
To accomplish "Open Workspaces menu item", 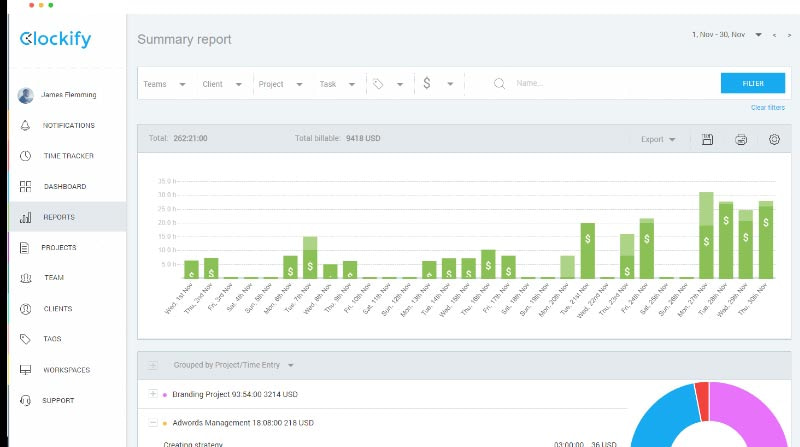I will [x=67, y=369].
